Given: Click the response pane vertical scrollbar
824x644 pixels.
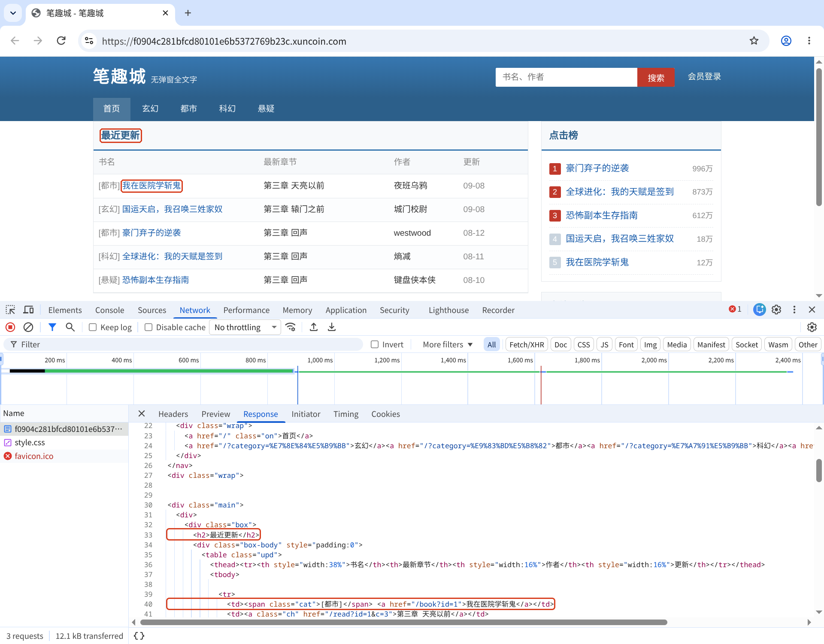Looking at the screenshot, I should (819, 471).
